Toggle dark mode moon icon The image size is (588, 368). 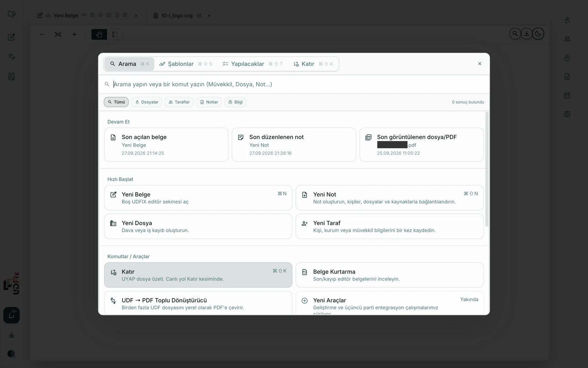(x=538, y=34)
